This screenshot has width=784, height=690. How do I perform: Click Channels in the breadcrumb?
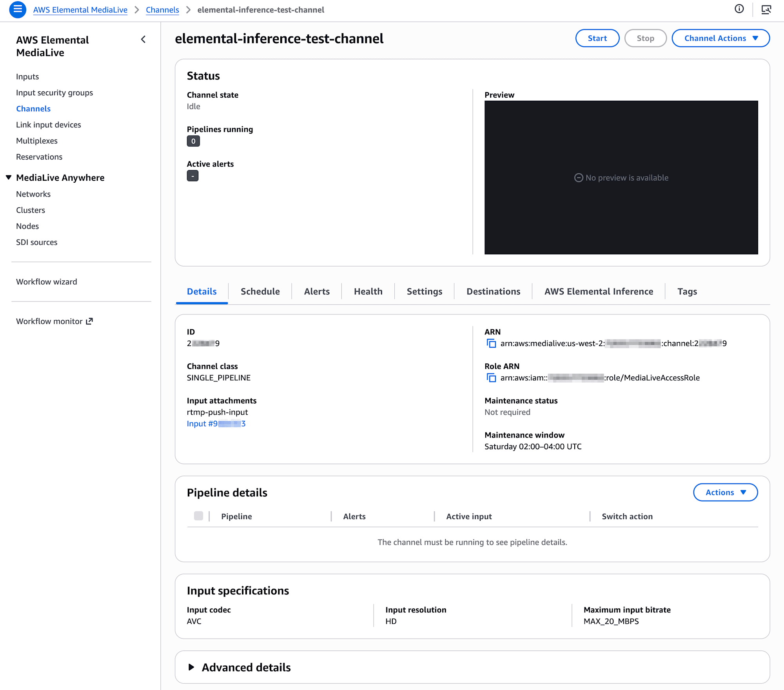tap(162, 10)
